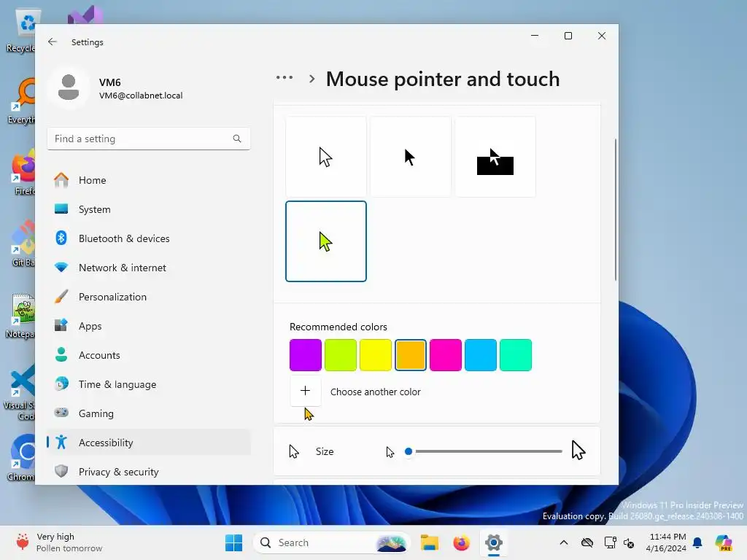747x560 pixels.
Task: Click the breadcrumb chevron arrow
Action: 312,79
